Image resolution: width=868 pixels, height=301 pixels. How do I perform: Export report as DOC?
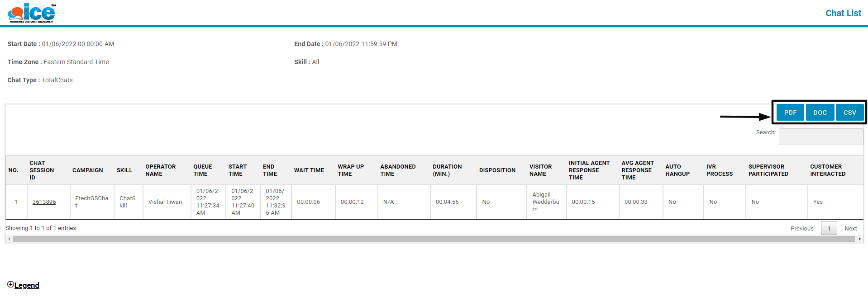820,113
